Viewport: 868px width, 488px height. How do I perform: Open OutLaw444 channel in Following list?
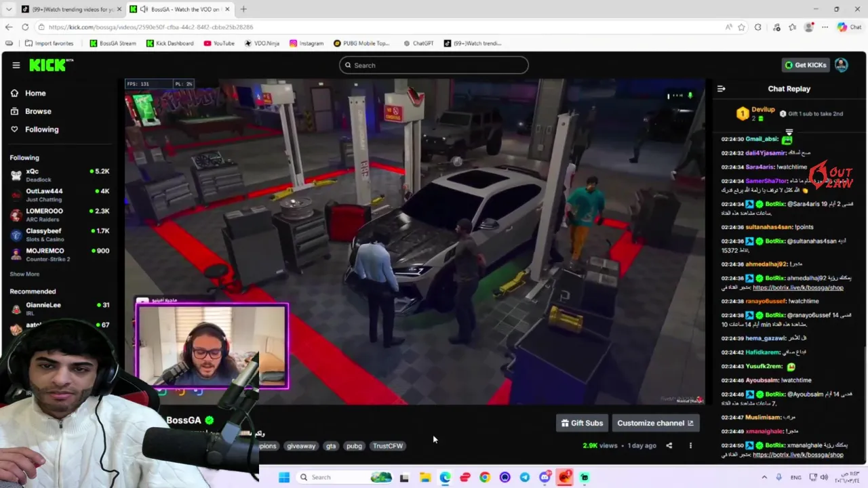pyautogui.click(x=60, y=195)
